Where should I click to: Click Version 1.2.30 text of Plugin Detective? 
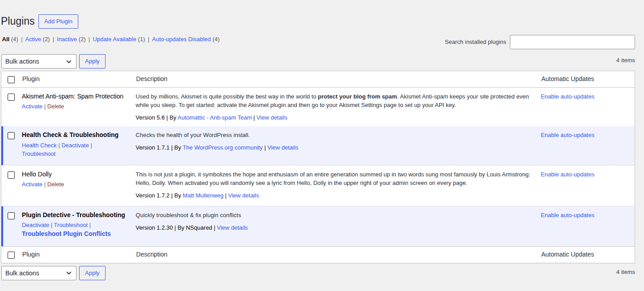154,228
